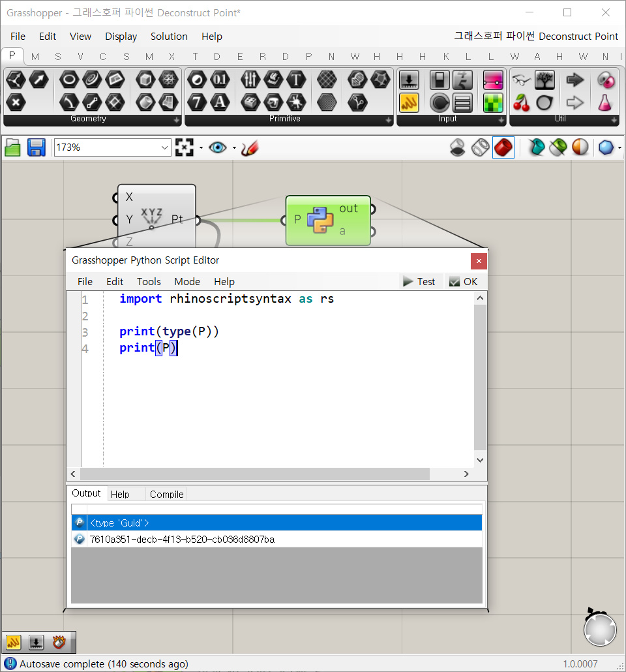Expand the Primitive panel
Image resolution: width=626 pixels, height=672 pixels.
[x=388, y=121]
